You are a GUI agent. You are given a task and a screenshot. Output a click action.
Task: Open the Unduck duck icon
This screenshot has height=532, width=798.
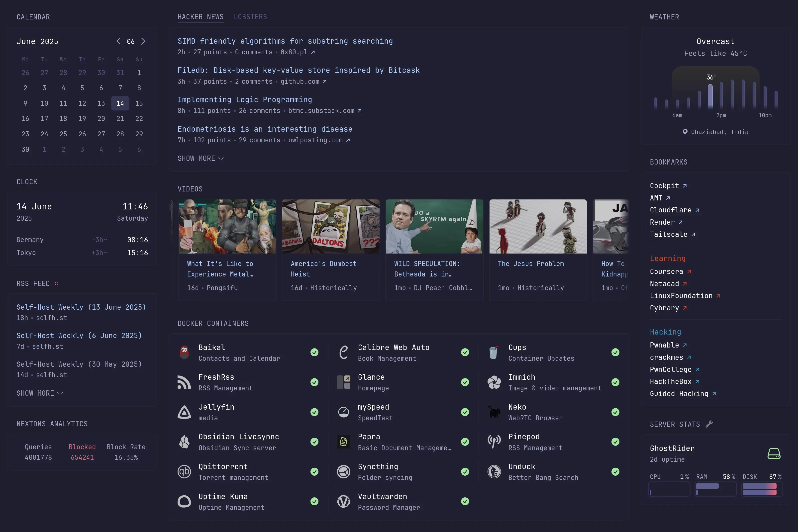point(494,472)
